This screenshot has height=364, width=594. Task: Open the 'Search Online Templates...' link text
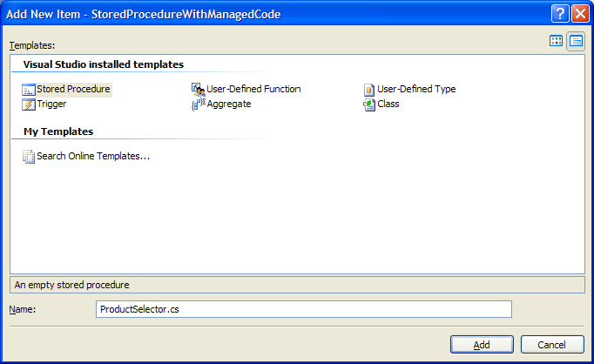(x=93, y=157)
